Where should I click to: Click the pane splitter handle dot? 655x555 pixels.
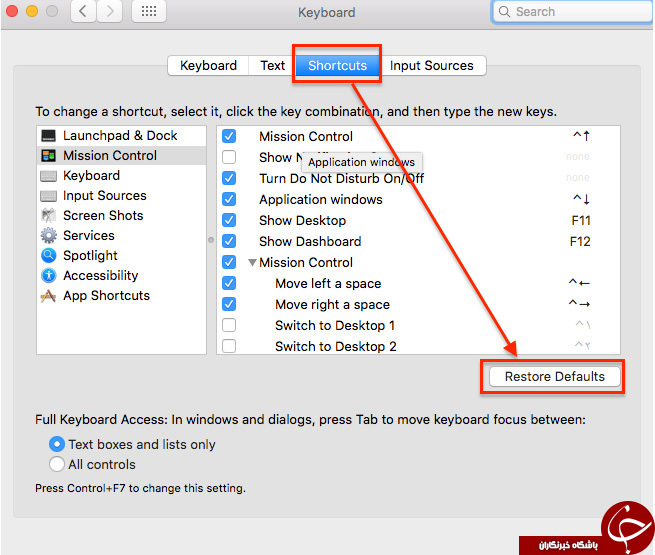211,240
